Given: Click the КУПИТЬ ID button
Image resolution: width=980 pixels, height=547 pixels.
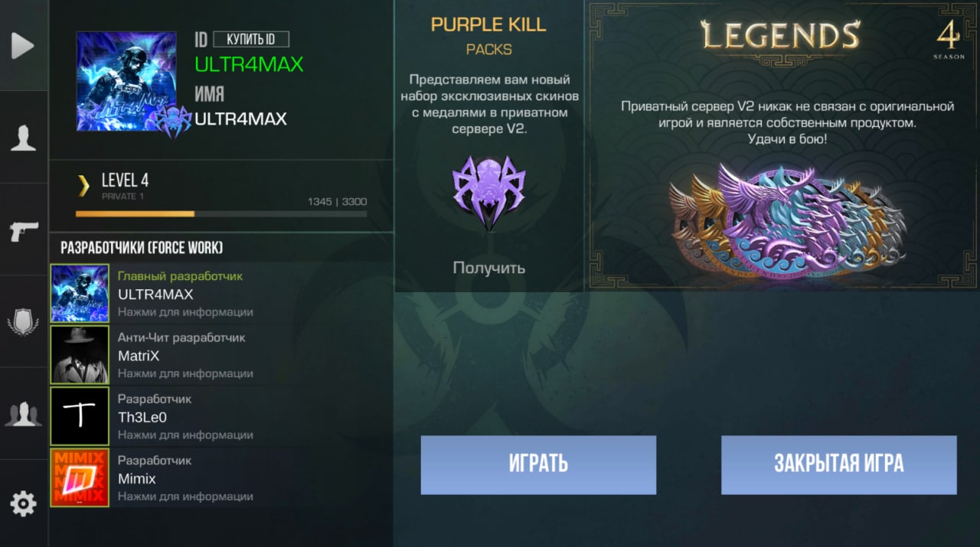Looking at the screenshot, I should pyautogui.click(x=251, y=39).
